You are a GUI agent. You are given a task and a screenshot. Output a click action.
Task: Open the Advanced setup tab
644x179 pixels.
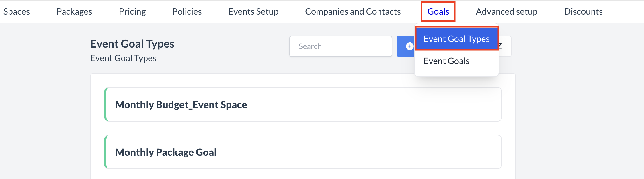point(506,11)
